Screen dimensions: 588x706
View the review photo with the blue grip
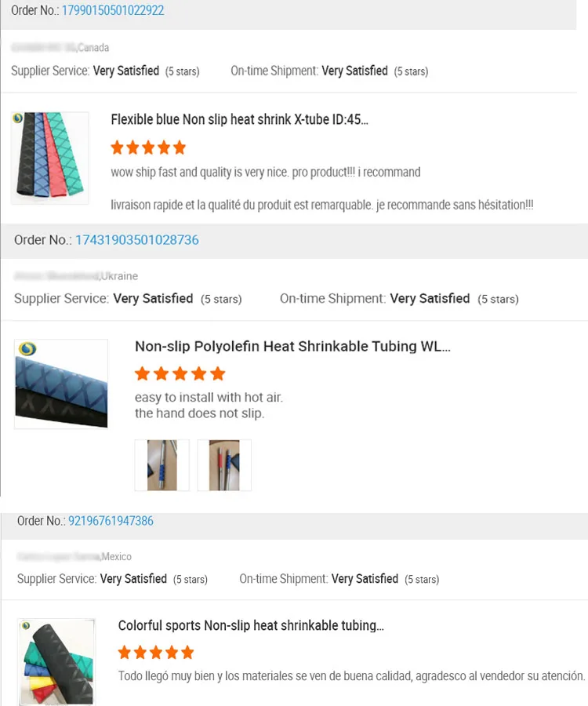(x=162, y=465)
